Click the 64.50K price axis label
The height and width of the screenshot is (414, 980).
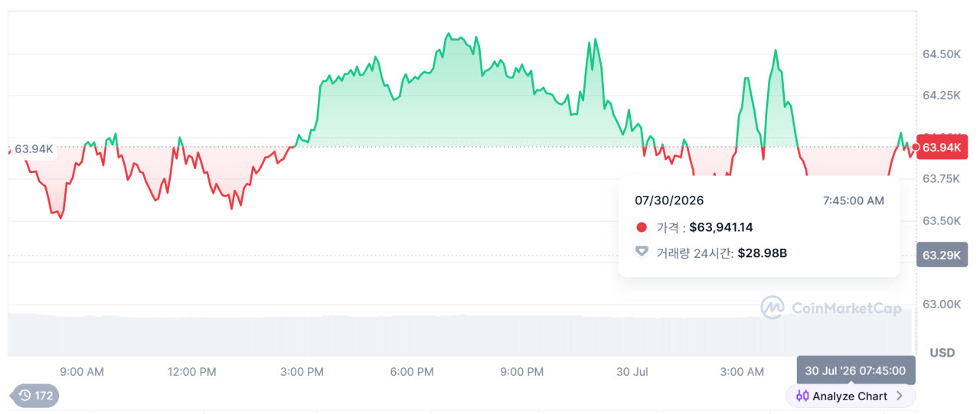click(x=941, y=54)
